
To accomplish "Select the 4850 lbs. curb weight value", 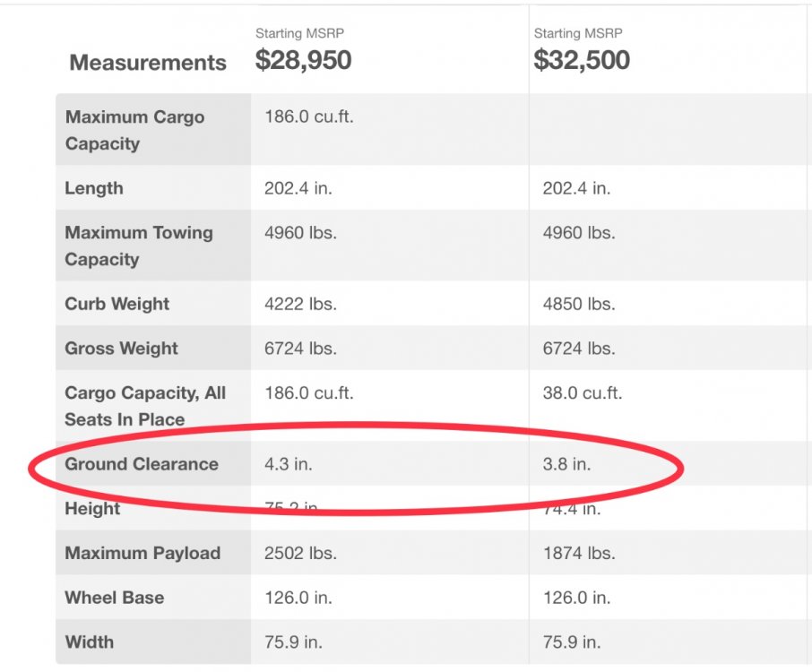I will pyautogui.click(x=579, y=304).
